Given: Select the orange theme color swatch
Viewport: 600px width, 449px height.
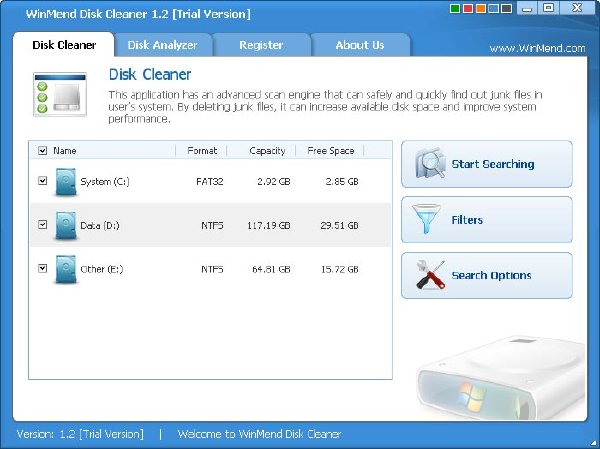Looking at the screenshot, I should [x=481, y=8].
